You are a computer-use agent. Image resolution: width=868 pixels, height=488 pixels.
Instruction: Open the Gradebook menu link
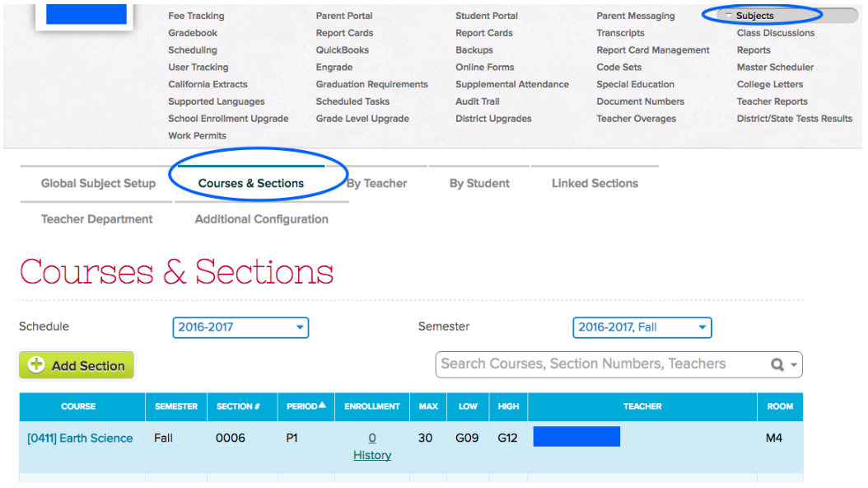193,33
